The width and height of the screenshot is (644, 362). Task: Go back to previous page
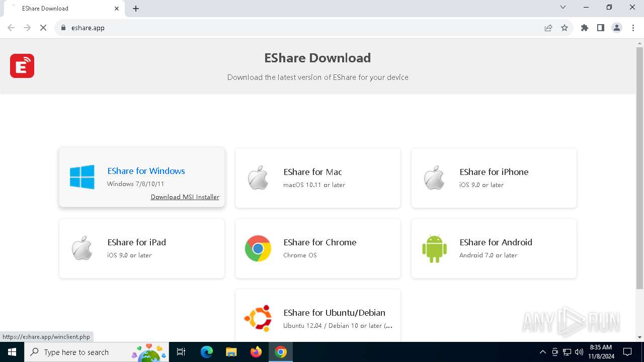[11, 28]
